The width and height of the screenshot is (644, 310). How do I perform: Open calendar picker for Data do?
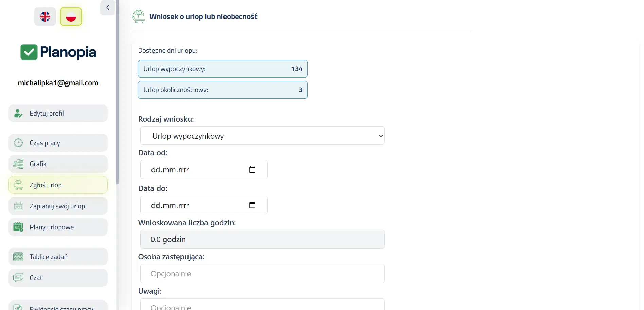tap(252, 205)
